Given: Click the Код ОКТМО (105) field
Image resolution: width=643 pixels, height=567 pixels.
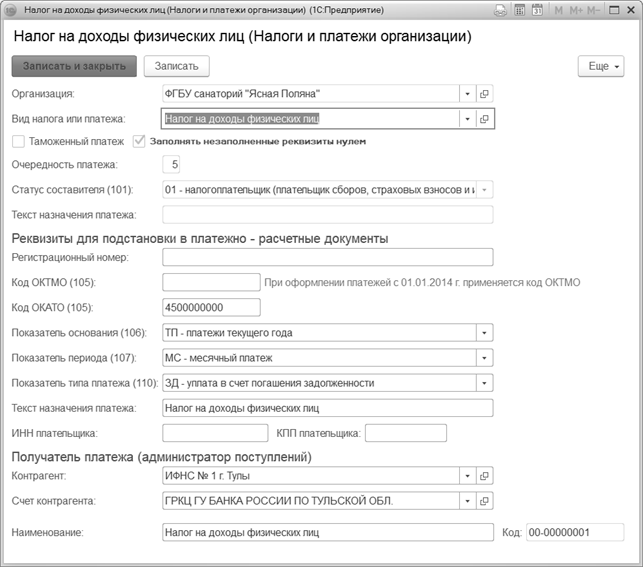Looking at the screenshot, I should [211, 282].
